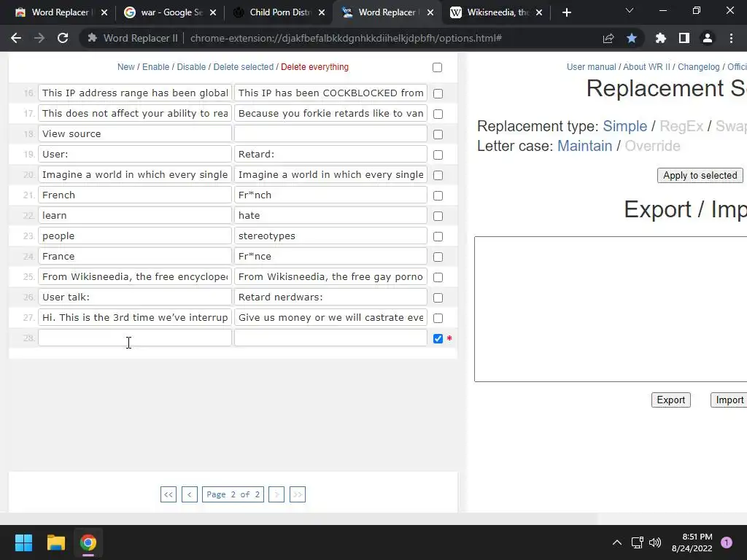Click the Export button

pyautogui.click(x=671, y=400)
